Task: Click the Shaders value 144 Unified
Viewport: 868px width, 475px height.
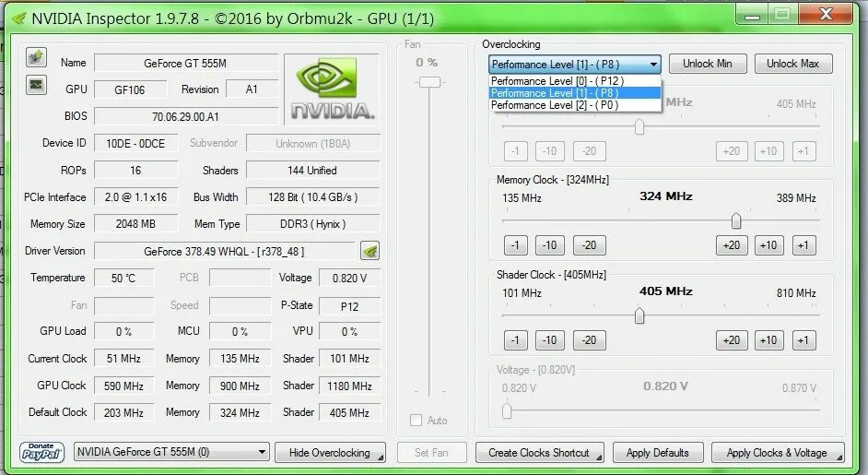Action: coord(312,170)
